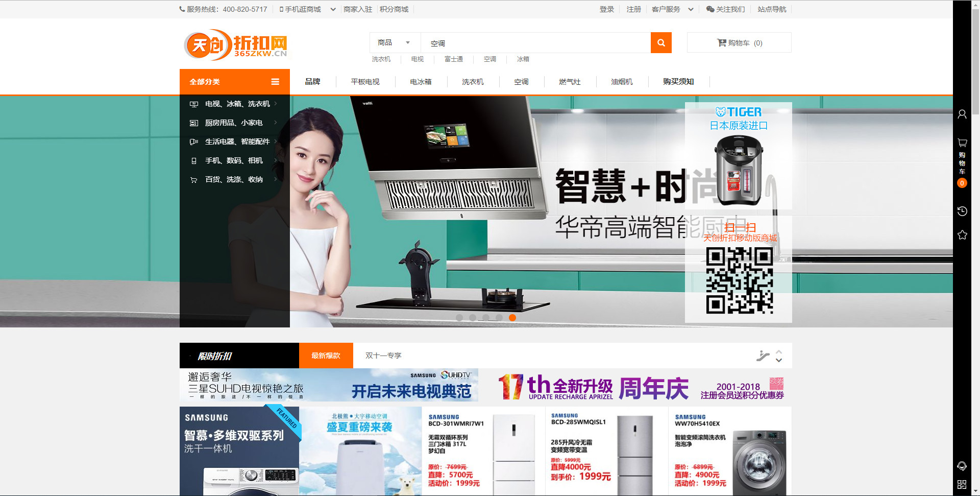The image size is (980, 496).
Task: Switch to the 双十一专享 tab
Action: pos(383,356)
